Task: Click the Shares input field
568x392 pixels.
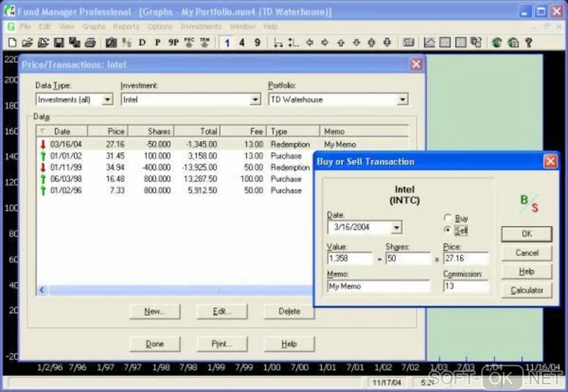Action: (x=408, y=258)
